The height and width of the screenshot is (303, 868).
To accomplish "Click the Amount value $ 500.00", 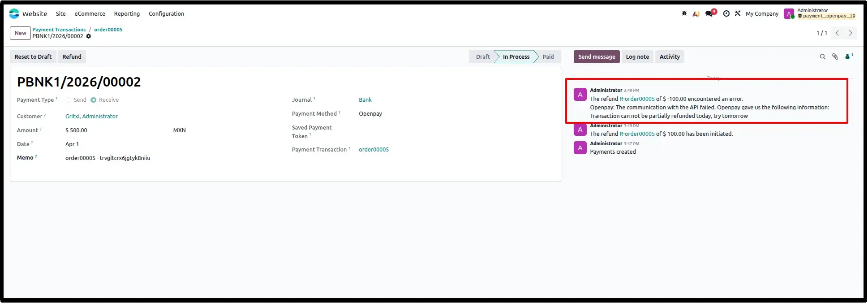I will (76, 130).
